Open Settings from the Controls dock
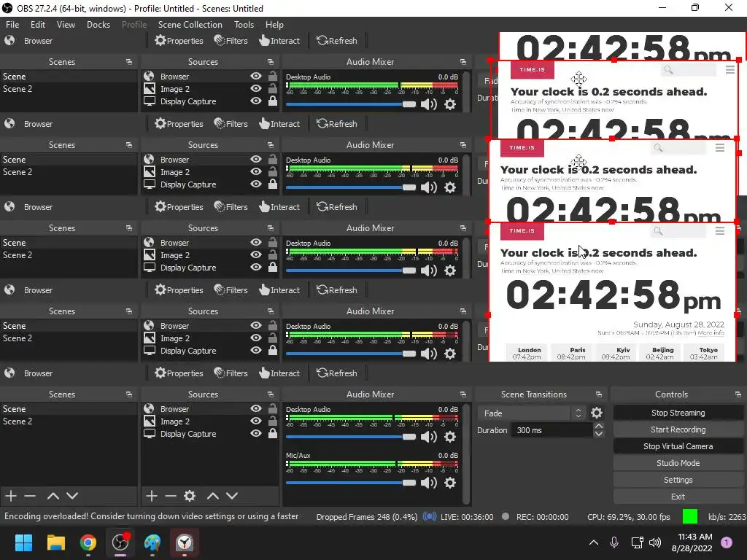This screenshot has height=560, width=747. pos(678,480)
